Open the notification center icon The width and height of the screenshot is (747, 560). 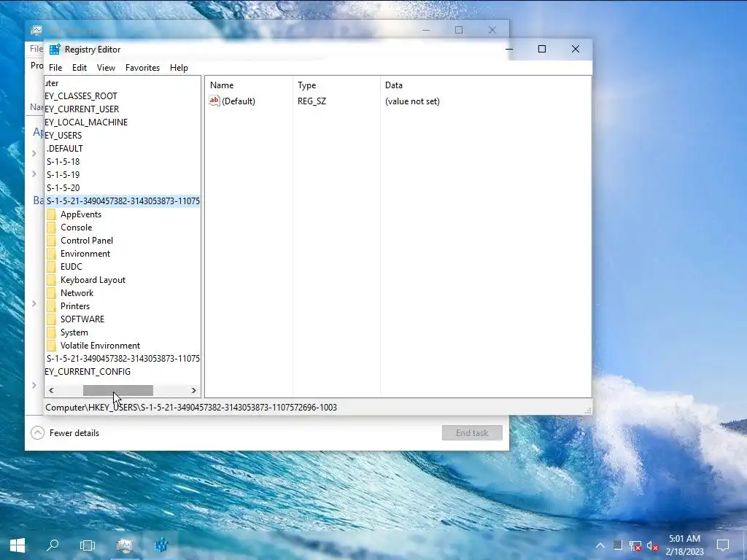(723, 545)
